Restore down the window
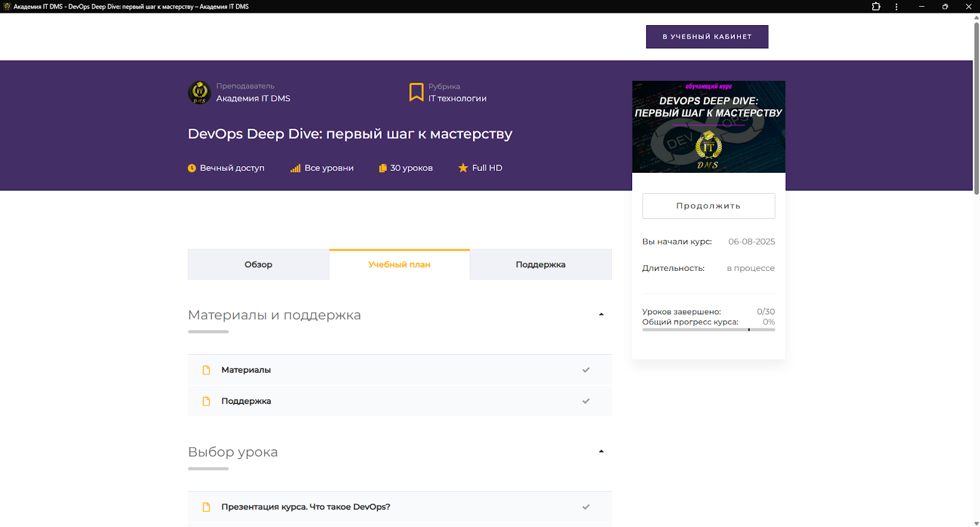 [x=945, y=7]
